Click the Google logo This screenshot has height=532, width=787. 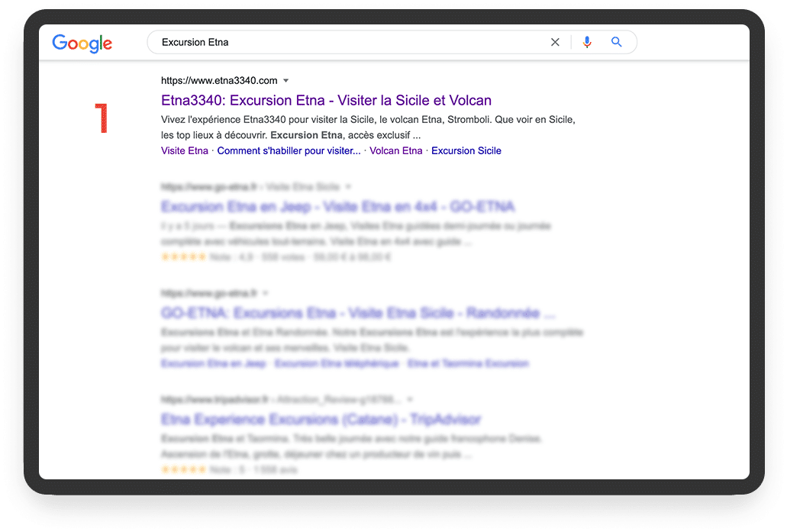tap(82, 44)
